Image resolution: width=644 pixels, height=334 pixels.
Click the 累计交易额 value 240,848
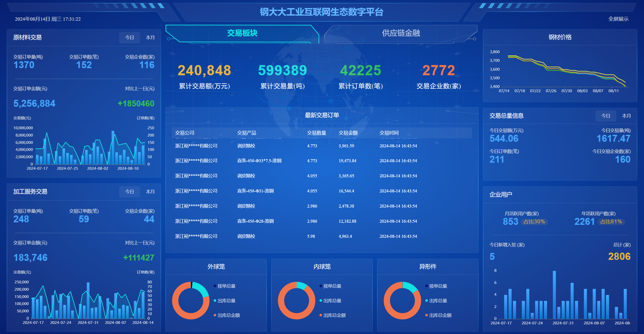[x=204, y=70]
